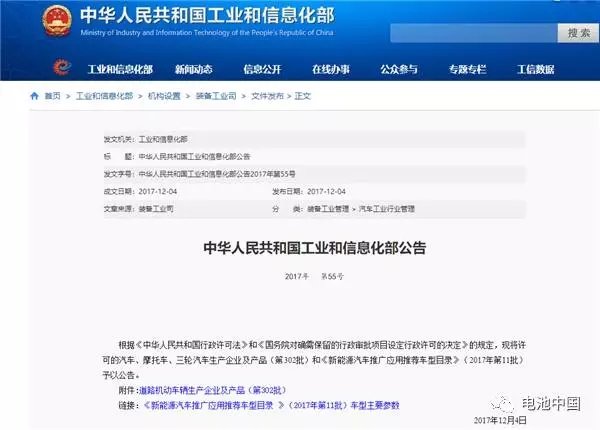Open the 新闻动态 navigation menu
The width and height of the screenshot is (600, 430).
[x=194, y=69]
